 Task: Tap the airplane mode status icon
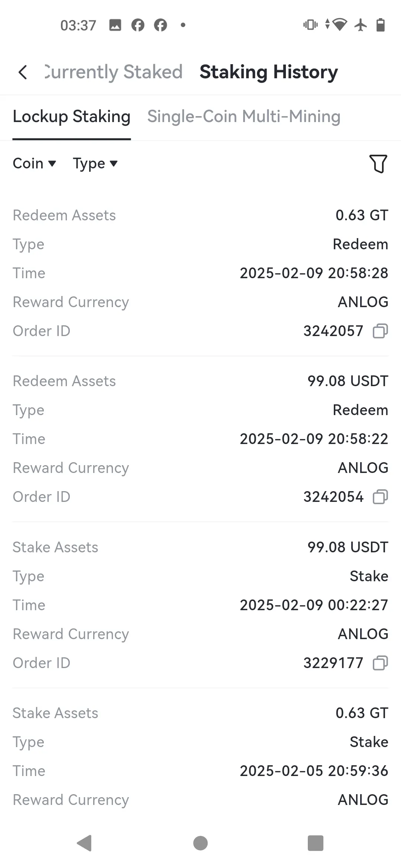pyautogui.click(x=361, y=25)
